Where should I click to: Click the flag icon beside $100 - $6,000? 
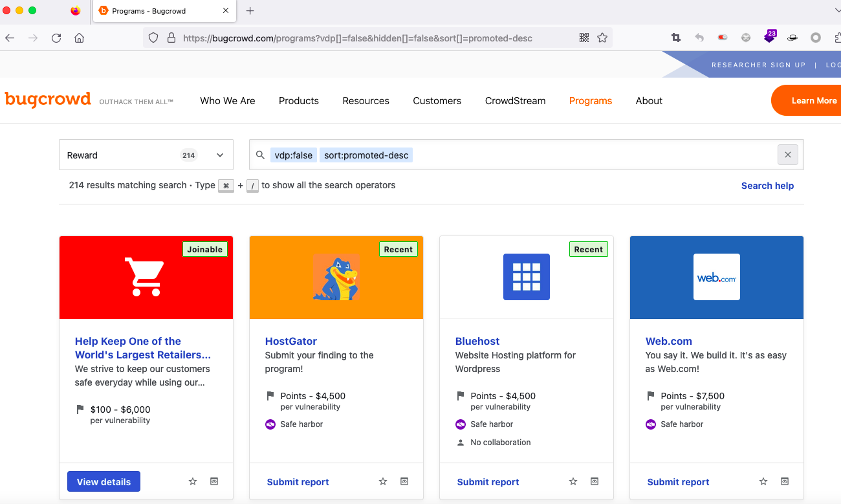pyautogui.click(x=80, y=410)
